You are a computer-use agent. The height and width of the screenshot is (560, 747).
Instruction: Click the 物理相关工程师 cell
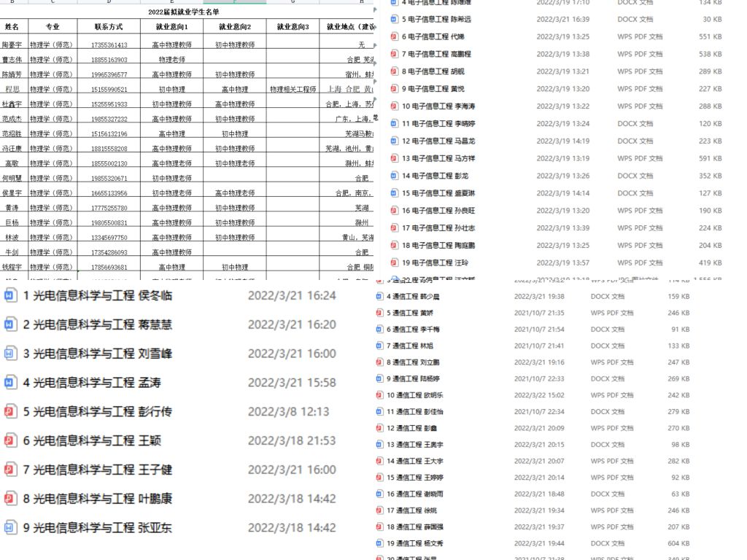pyautogui.click(x=293, y=89)
